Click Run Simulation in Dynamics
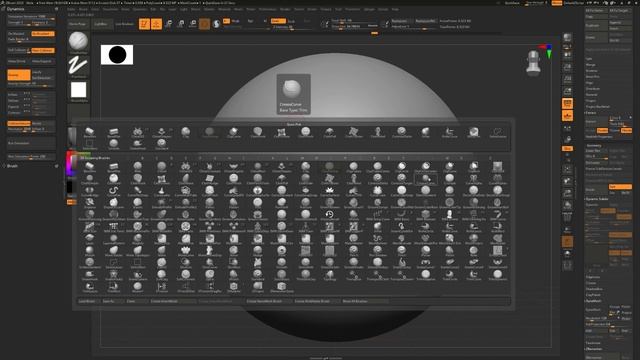The width and height of the screenshot is (640, 360). (x=31, y=143)
